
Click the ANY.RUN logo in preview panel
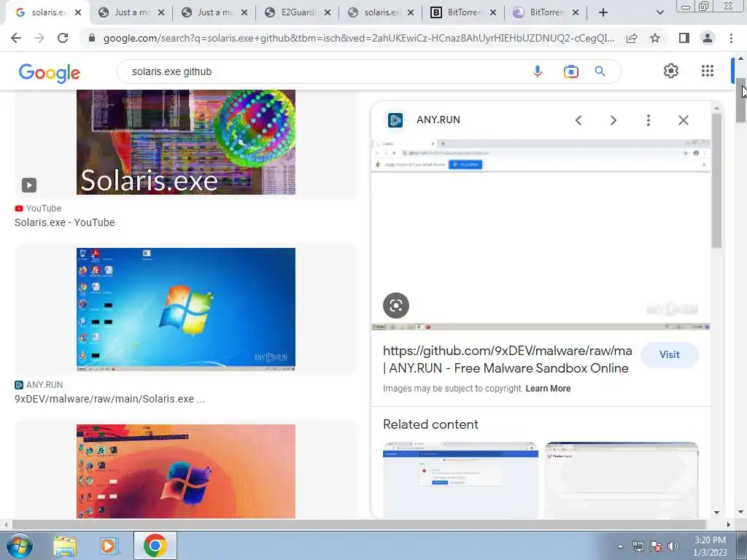395,120
